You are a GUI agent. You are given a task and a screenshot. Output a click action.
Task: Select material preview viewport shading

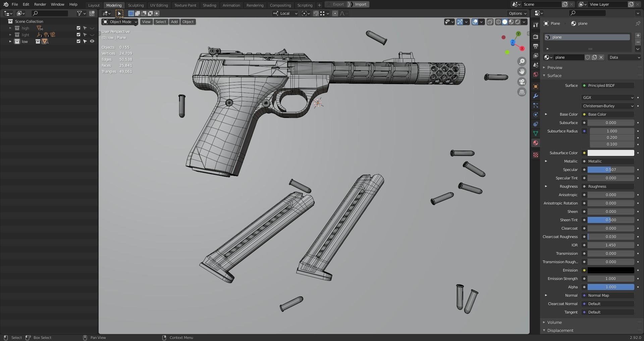(511, 22)
